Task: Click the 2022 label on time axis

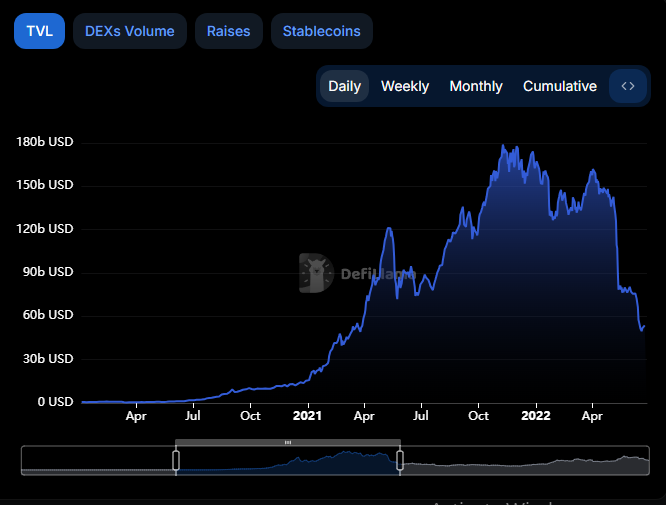Action: [x=536, y=416]
